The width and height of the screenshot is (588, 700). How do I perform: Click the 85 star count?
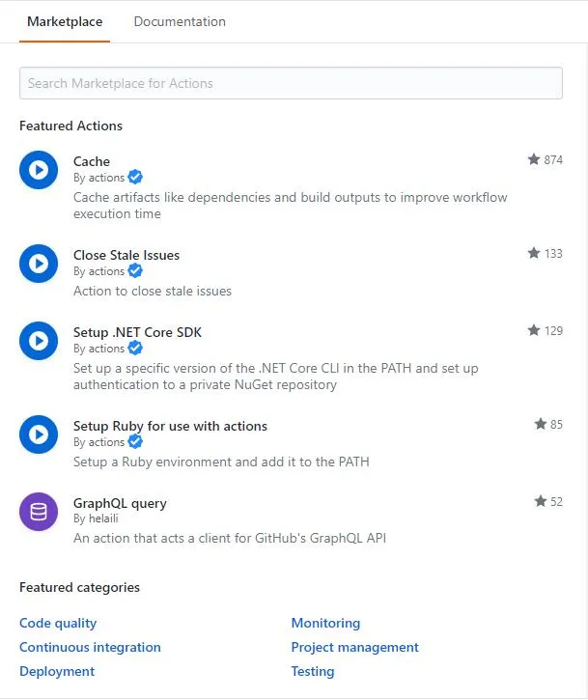coord(556,425)
